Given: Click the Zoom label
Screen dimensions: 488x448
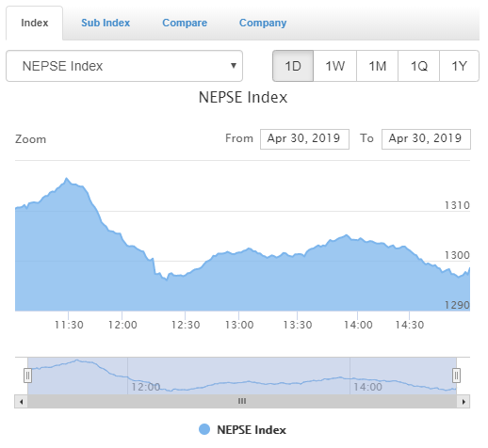Looking at the screenshot, I should 30,139.
